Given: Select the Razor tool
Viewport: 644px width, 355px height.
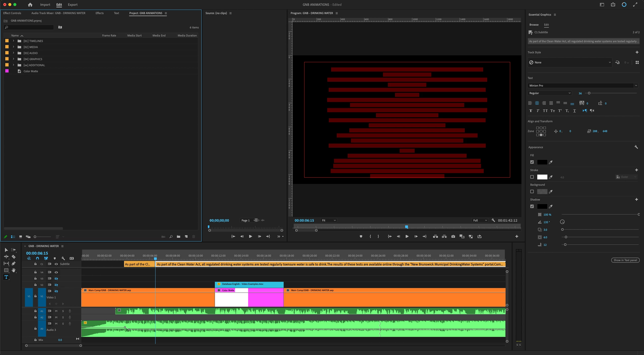Looking at the screenshot, I should [x=14, y=257].
